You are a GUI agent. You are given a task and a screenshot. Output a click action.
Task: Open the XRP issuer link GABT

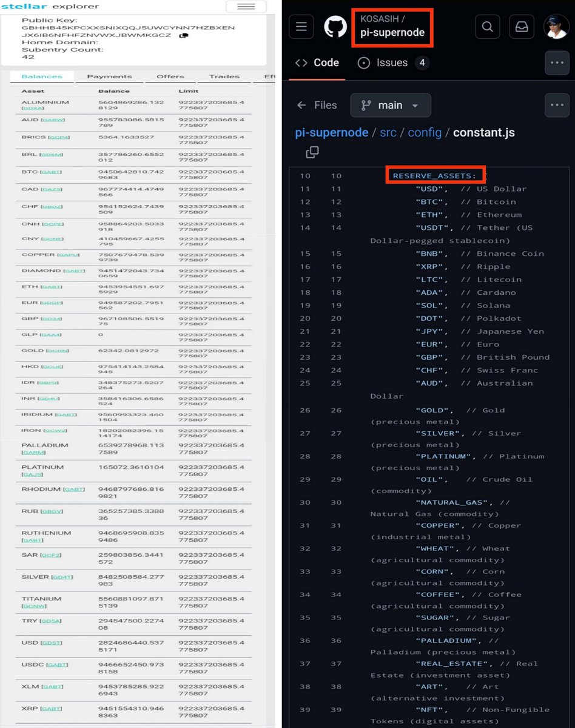[x=51, y=709]
